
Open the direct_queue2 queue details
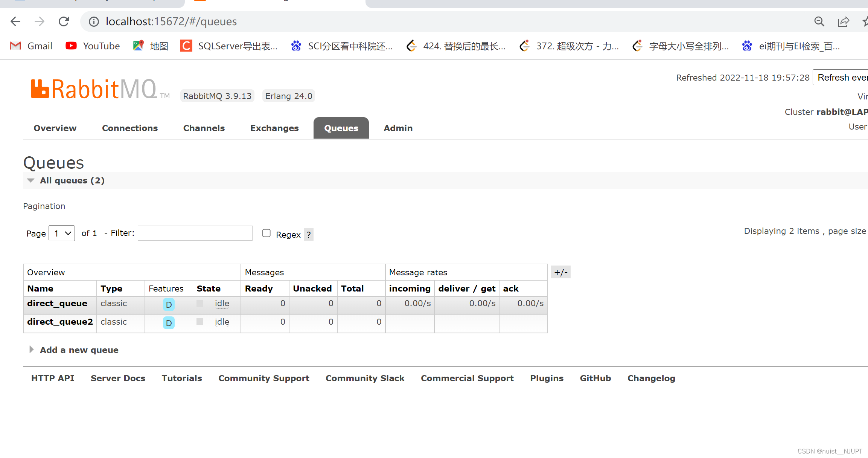[x=60, y=322]
